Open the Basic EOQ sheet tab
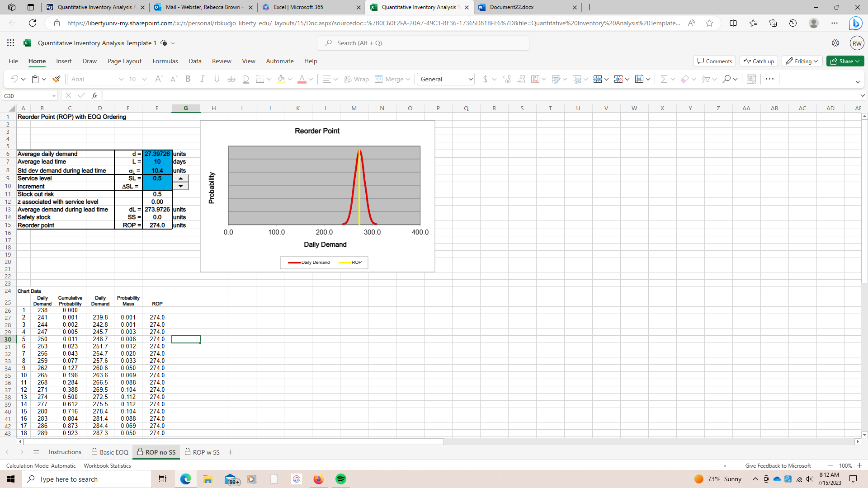 click(x=110, y=452)
